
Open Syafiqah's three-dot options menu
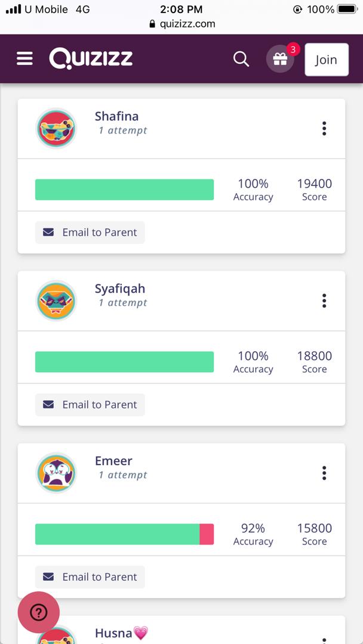click(324, 301)
